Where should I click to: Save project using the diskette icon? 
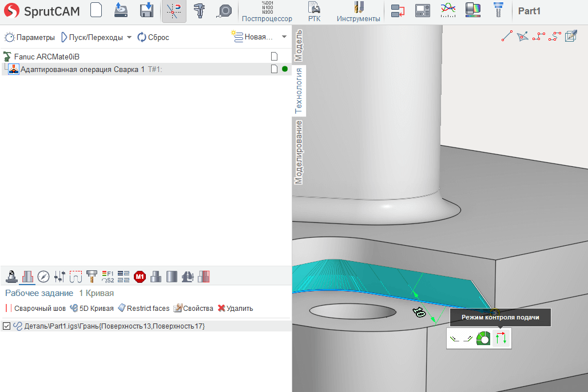[x=146, y=10]
